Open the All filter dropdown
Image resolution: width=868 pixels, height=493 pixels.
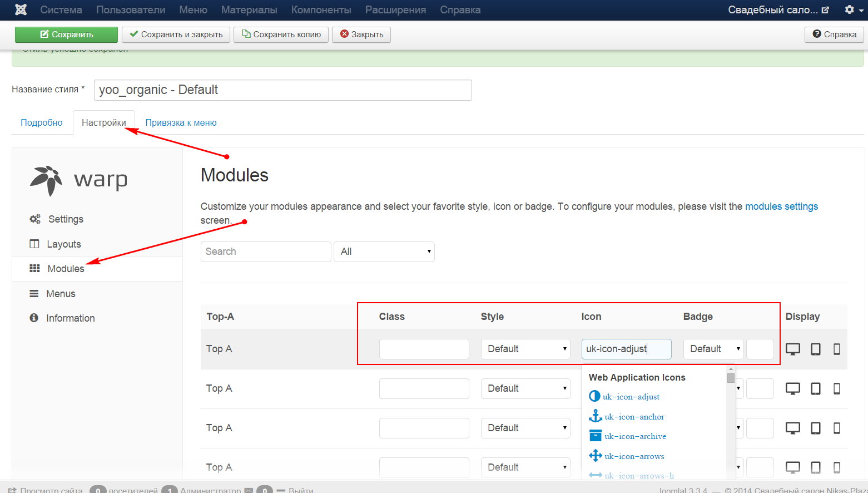[384, 252]
